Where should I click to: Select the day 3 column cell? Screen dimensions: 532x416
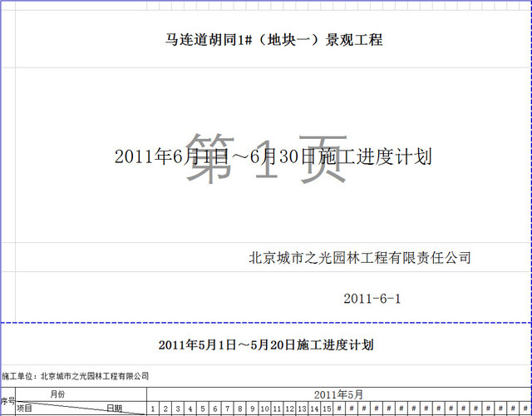click(x=178, y=409)
